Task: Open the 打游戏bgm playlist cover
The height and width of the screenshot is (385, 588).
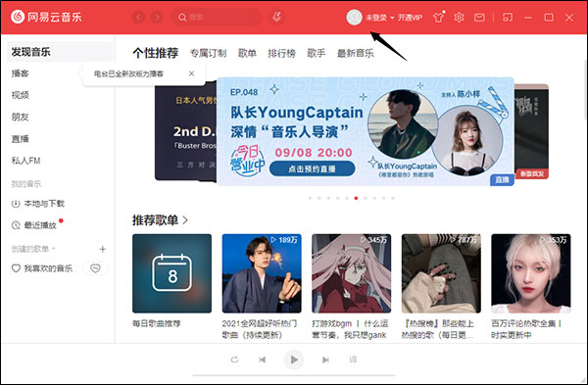Action: [x=352, y=273]
